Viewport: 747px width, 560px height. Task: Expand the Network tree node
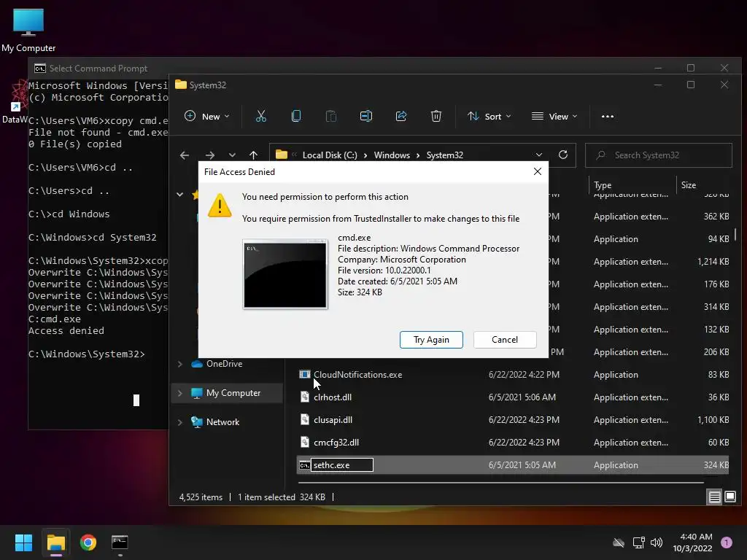click(x=180, y=422)
